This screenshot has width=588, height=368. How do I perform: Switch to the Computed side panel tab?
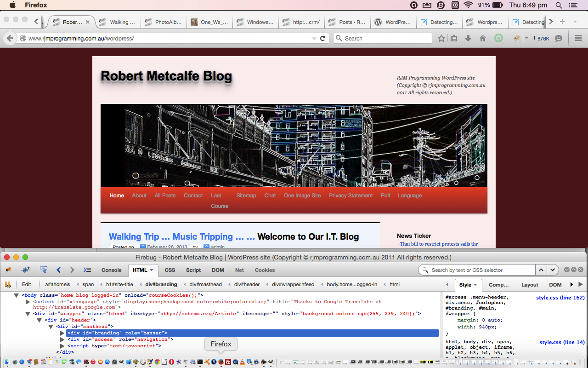pyautogui.click(x=499, y=285)
